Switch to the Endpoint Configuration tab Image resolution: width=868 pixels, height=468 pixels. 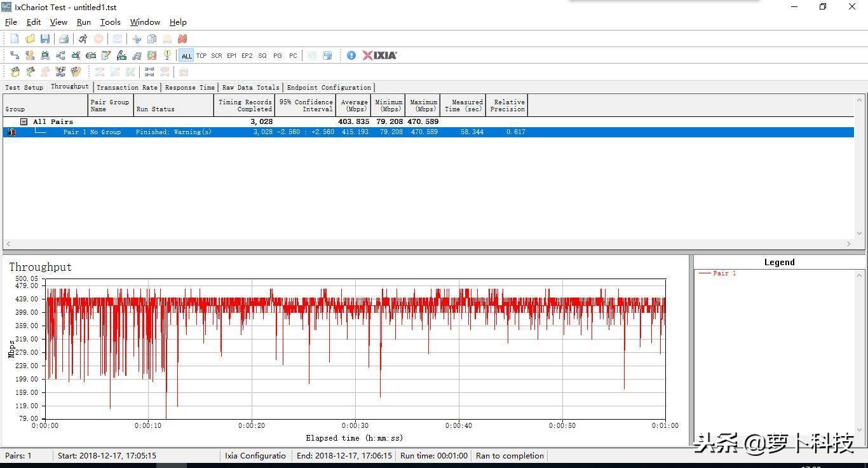(x=329, y=88)
